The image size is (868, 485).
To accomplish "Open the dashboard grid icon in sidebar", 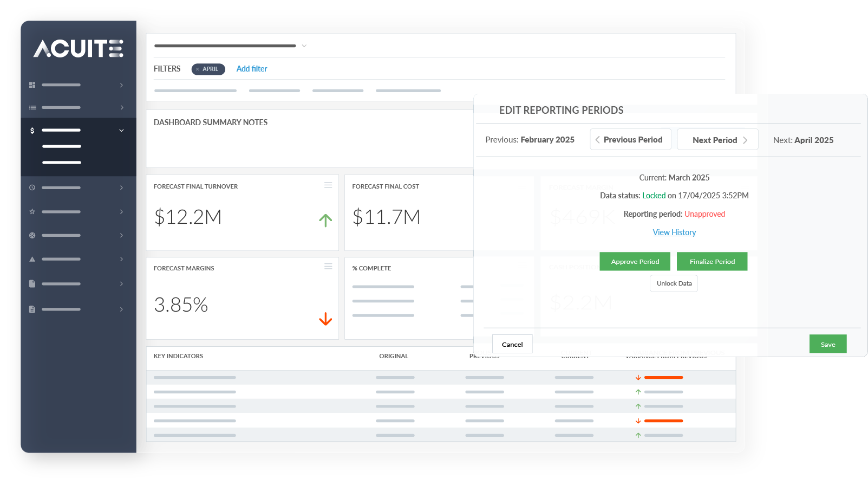I will click(32, 85).
